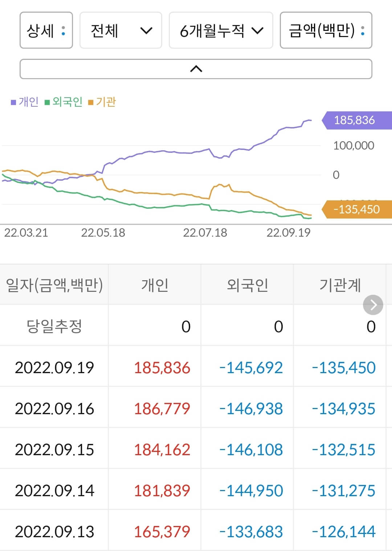The height and width of the screenshot is (551, 392).
Task: Click the right arrow to reveal more table columns
Action: point(372,305)
